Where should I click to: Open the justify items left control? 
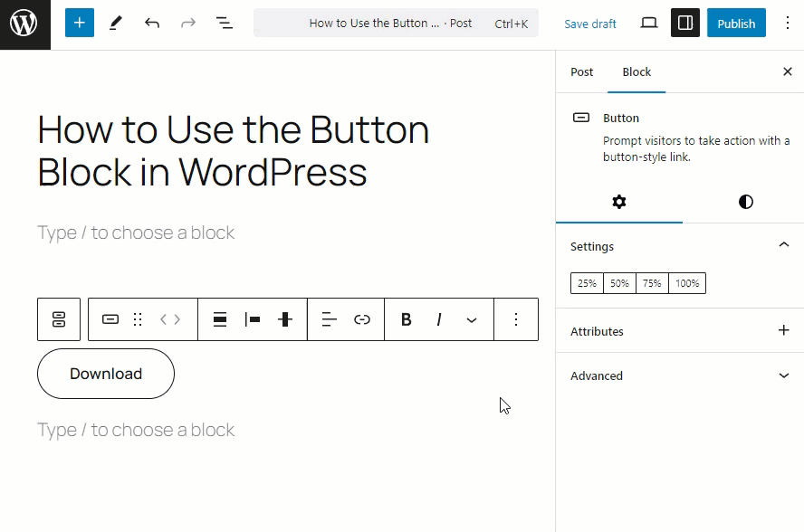click(253, 319)
